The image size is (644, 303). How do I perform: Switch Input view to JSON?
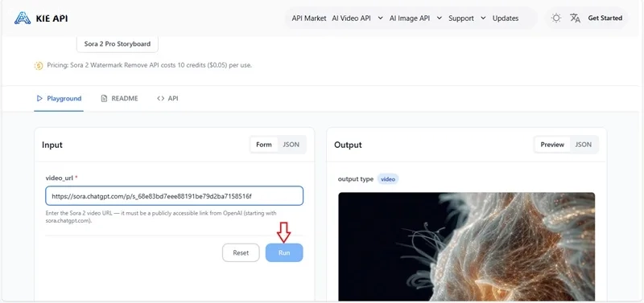pos(291,145)
